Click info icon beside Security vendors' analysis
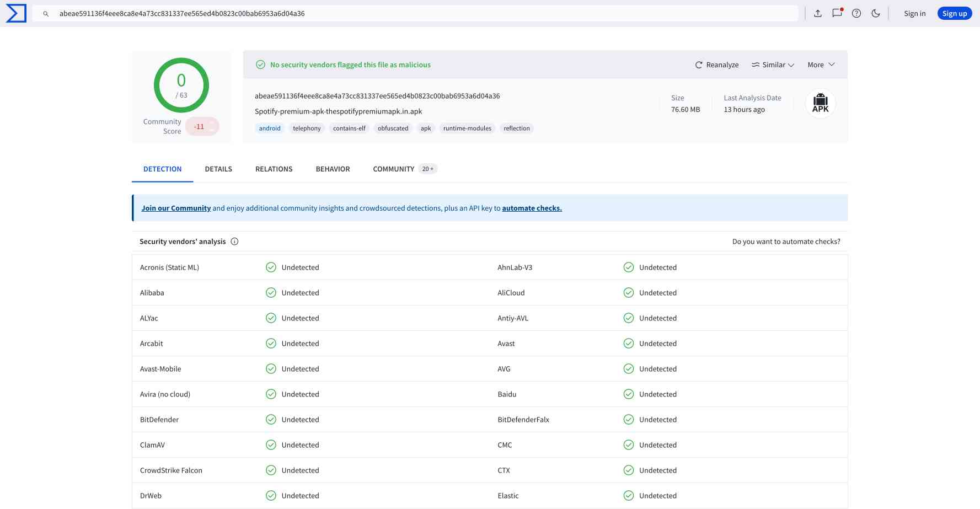The height and width of the screenshot is (509, 980). pyautogui.click(x=234, y=242)
